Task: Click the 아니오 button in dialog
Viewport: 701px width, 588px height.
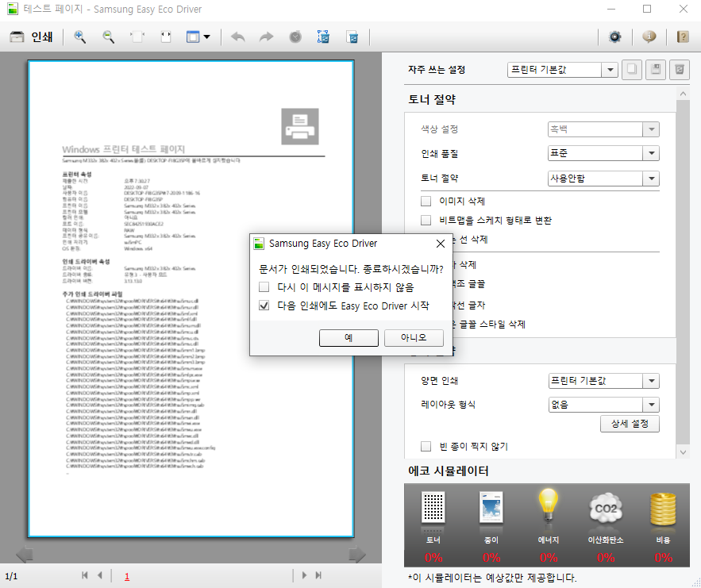Action: (414, 338)
